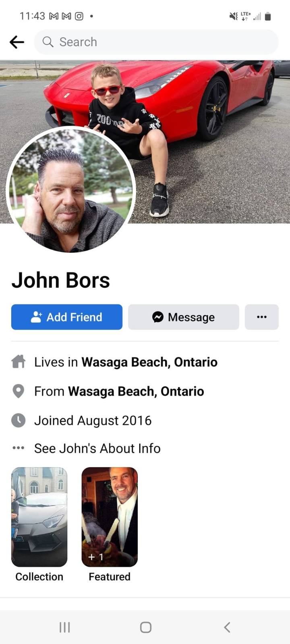
Task: Tap the clock icon beside Joined August 2016
Action: 19,421
